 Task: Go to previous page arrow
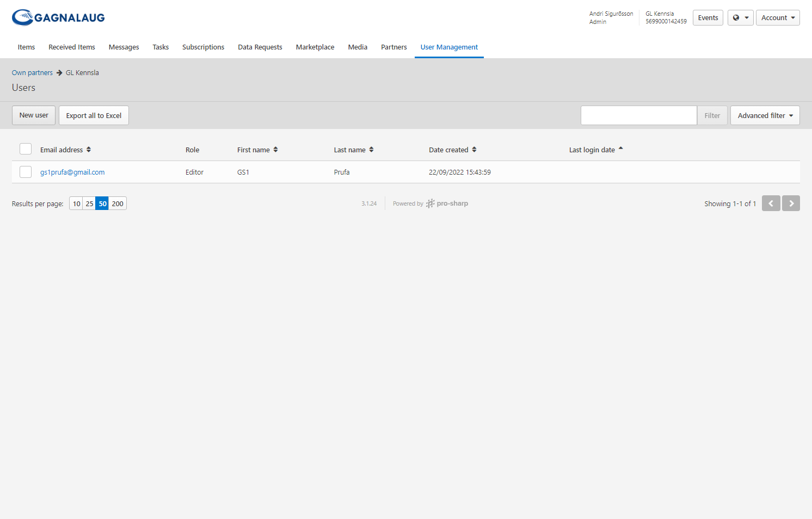point(771,203)
